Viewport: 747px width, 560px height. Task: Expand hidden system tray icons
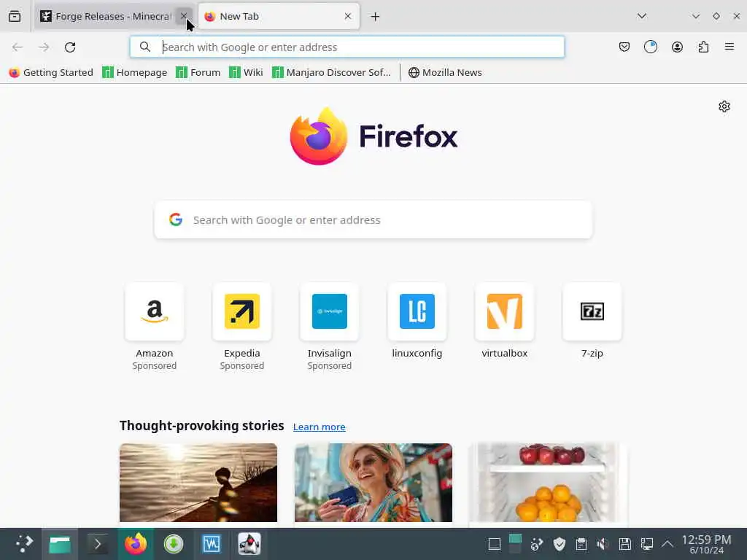(667, 544)
